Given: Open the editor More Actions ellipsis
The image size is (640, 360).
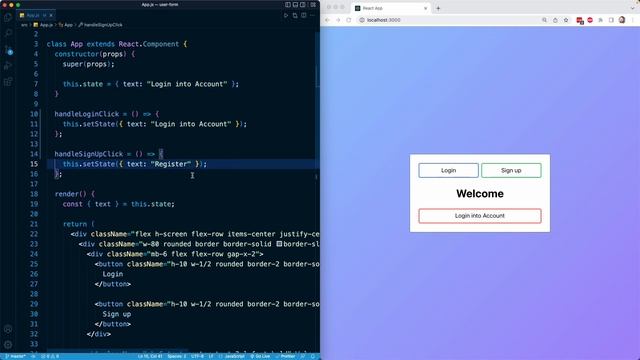Looking at the screenshot, I should [x=312, y=16].
